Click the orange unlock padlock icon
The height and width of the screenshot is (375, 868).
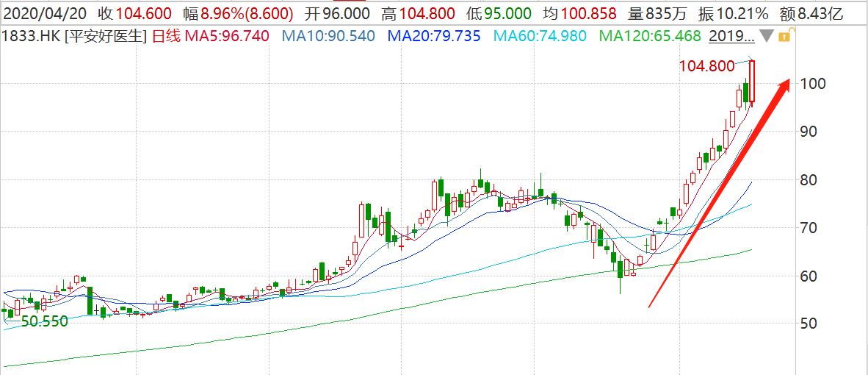pyautogui.click(x=784, y=35)
